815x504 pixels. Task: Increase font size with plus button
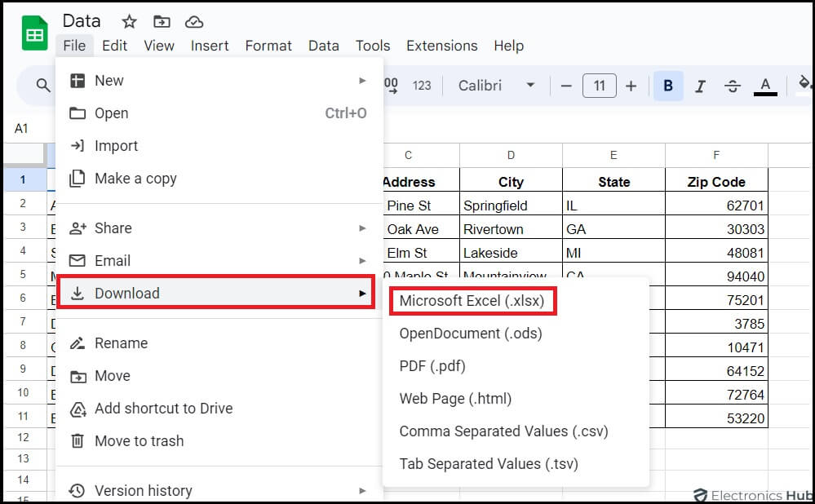[631, 86]
